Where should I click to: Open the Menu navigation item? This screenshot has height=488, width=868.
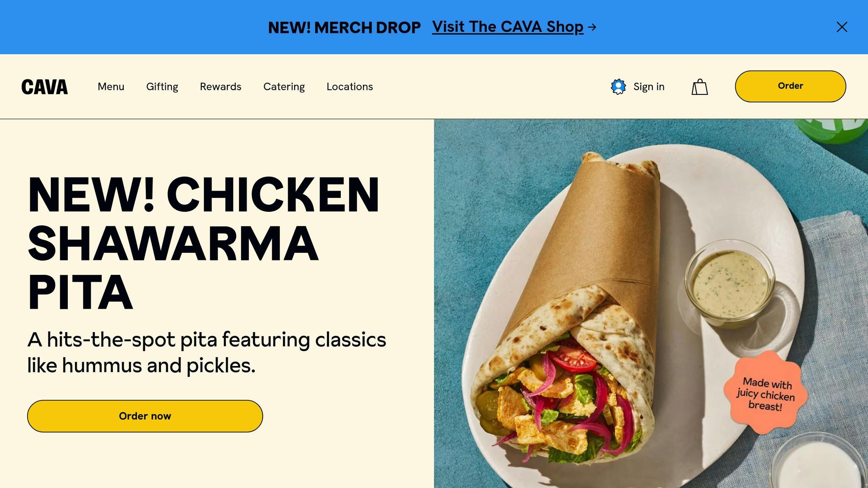click(x=111, y=87)
